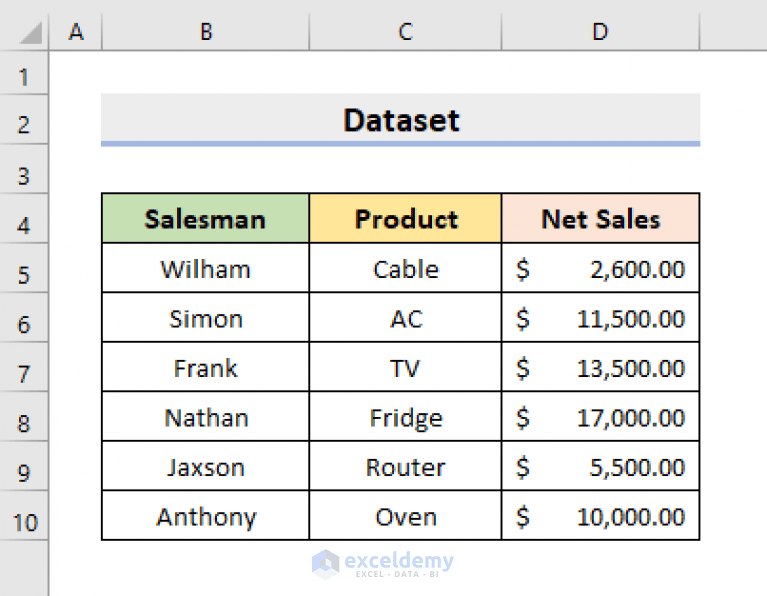
Task: Select column A header
Action: [x=75, y=32]
